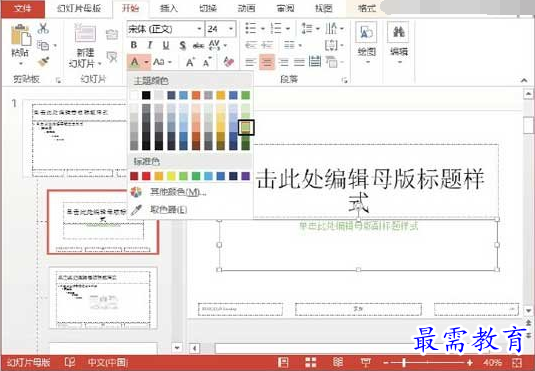Image resolution: width=535 pixels, height=371 pixels.
Task: Toggle Strikethrough formatting
Action: (199, 45)
